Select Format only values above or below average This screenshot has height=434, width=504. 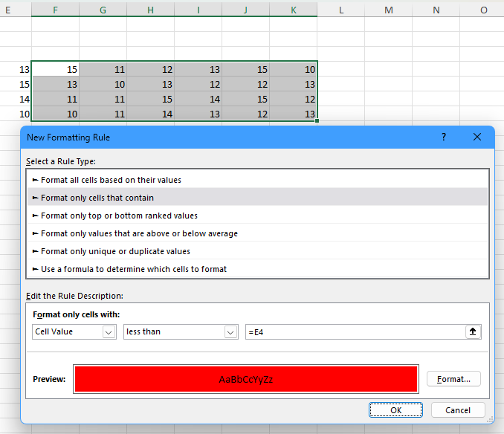point(257,233)
